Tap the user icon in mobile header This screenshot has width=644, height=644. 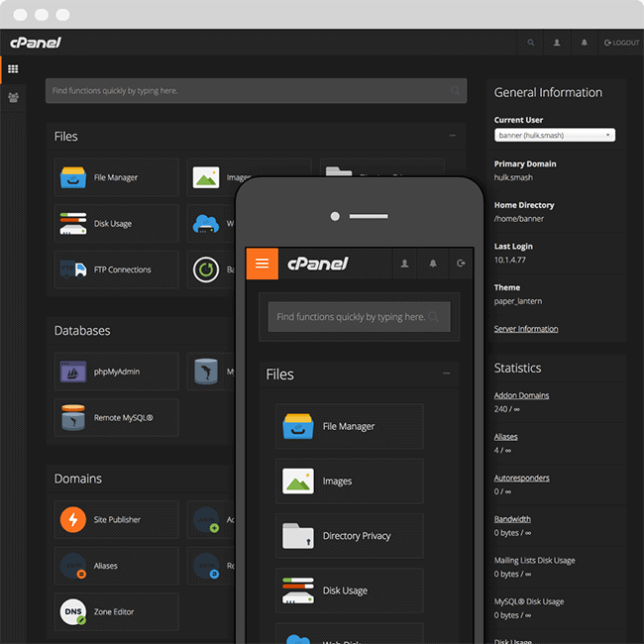(x=404, y=264)
